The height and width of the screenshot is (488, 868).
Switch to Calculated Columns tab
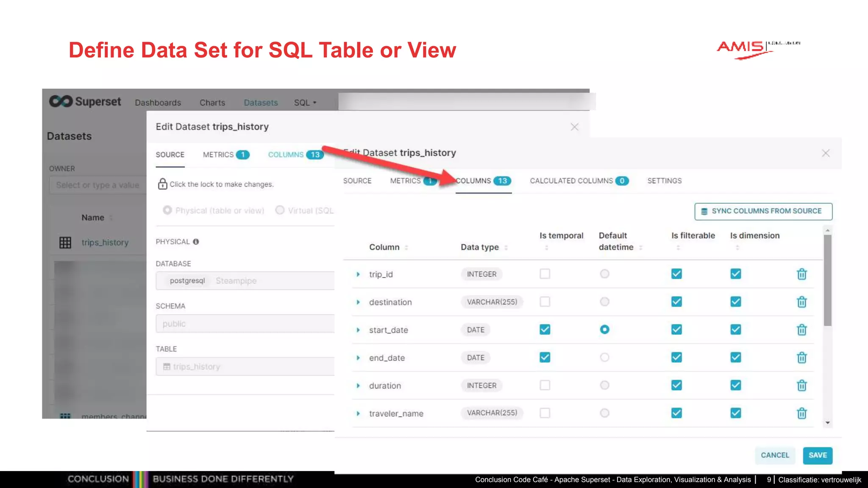tap(579, 181)
